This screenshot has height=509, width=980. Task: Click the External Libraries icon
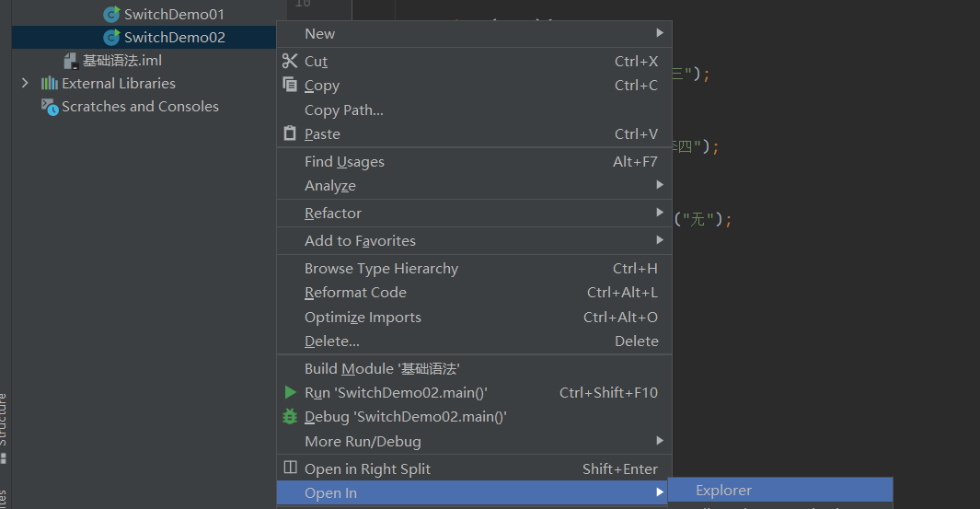50,84
